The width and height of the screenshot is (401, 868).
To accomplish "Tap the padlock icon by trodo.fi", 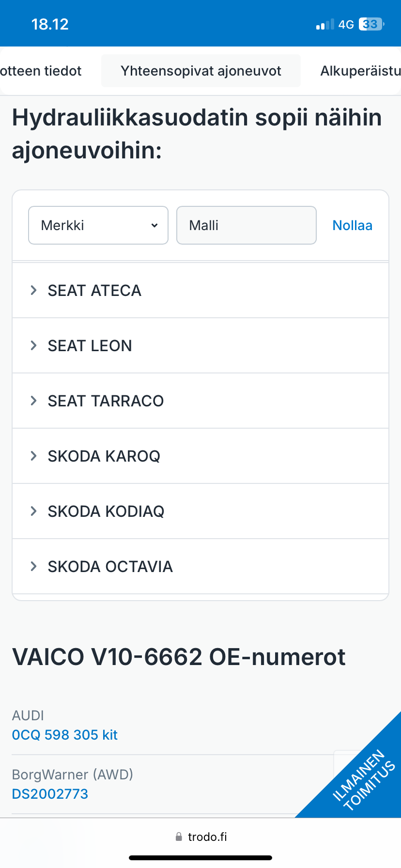I will pos(179,837).
